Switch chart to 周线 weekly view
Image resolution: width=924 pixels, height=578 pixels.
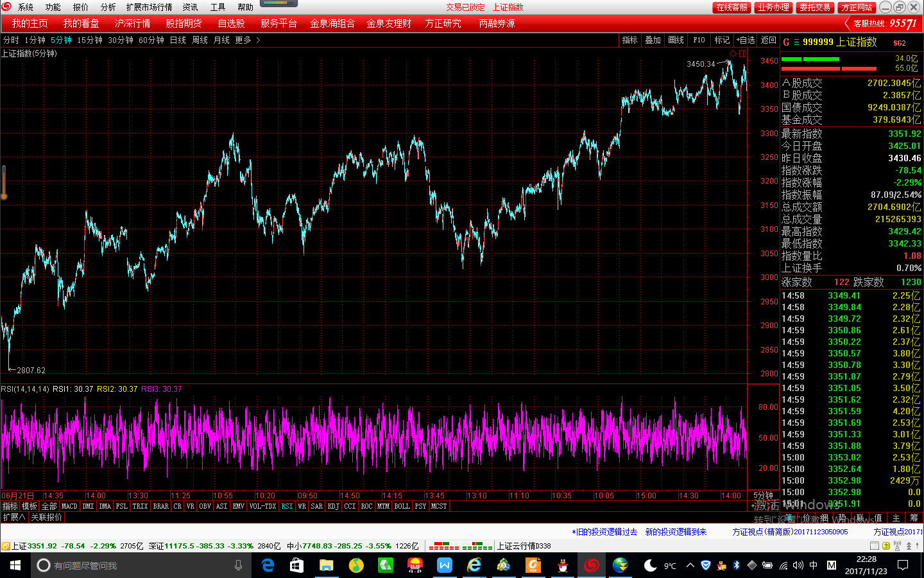click(200, 40)
